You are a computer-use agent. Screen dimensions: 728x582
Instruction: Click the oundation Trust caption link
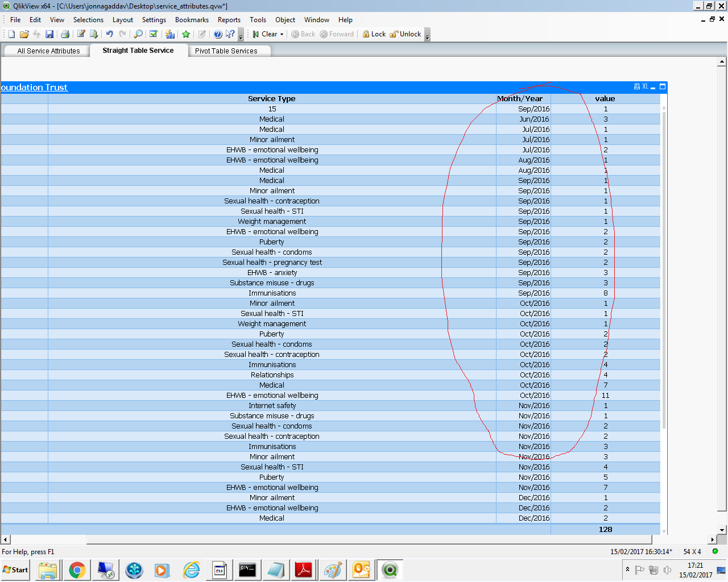(x=34, y=88)
